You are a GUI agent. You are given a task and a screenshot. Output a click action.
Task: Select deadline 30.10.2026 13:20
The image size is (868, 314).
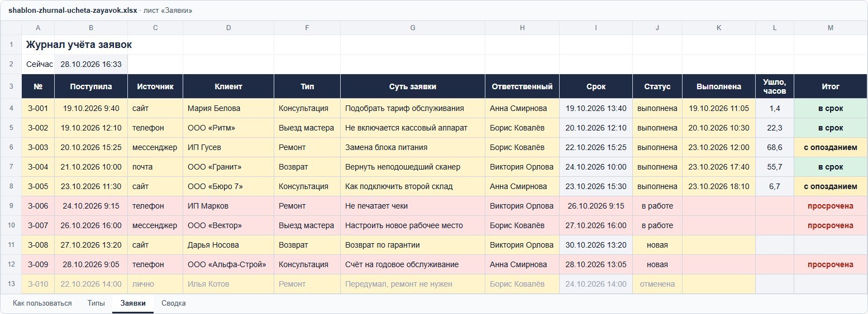coord(596,245)
